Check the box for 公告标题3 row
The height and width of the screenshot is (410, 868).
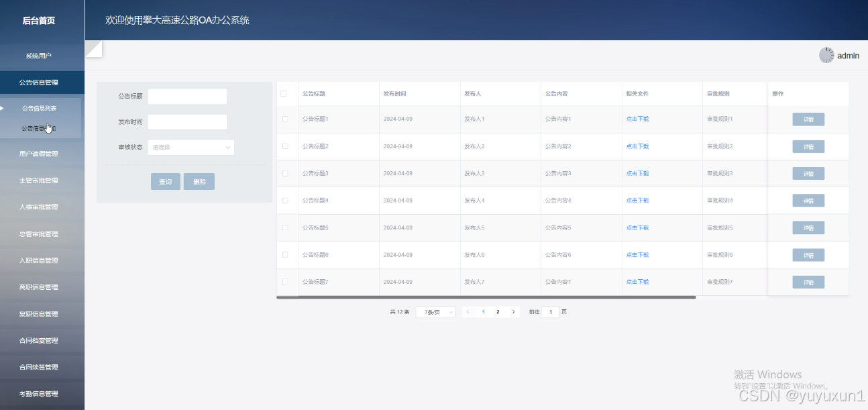tap(286, 173)
